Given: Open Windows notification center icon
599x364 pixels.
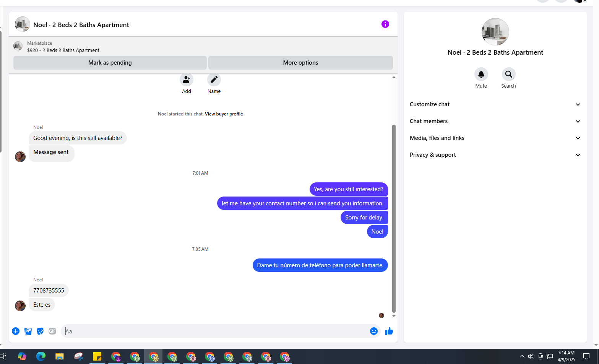Looking at the screenshot, I should [x=586, y=356].
